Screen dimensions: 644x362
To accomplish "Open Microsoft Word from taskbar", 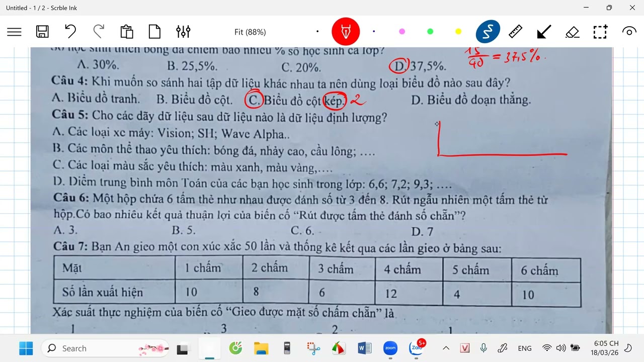I will point(364,348).
